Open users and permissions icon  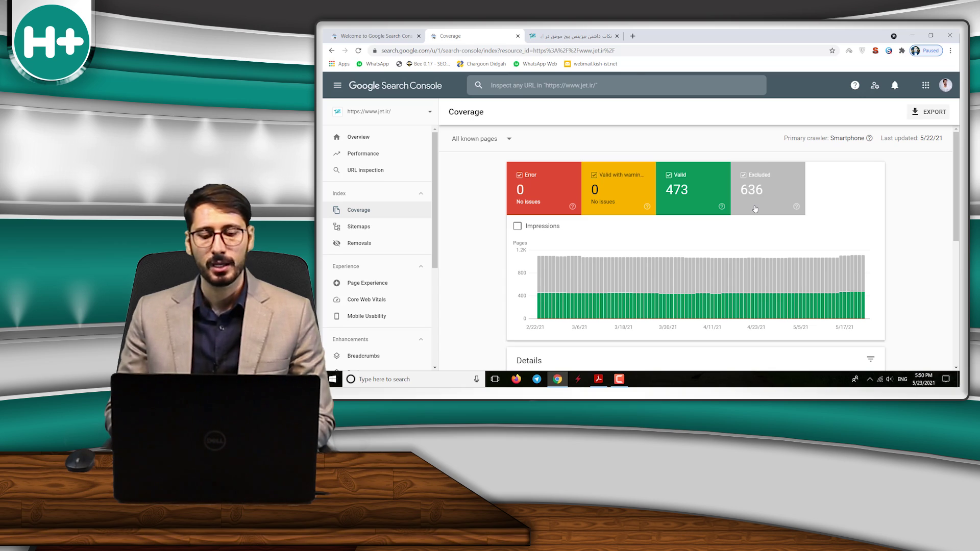point(875,85)
